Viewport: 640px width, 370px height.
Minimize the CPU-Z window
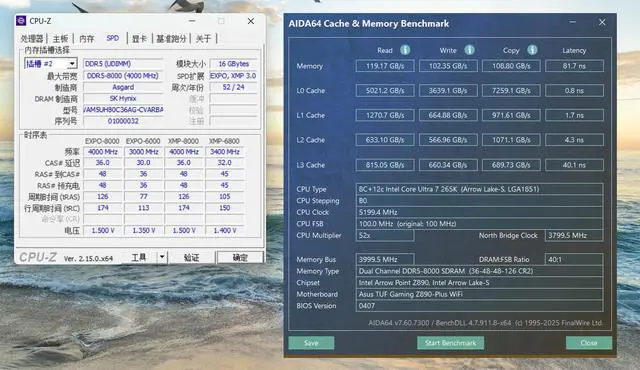pos(192,21)
